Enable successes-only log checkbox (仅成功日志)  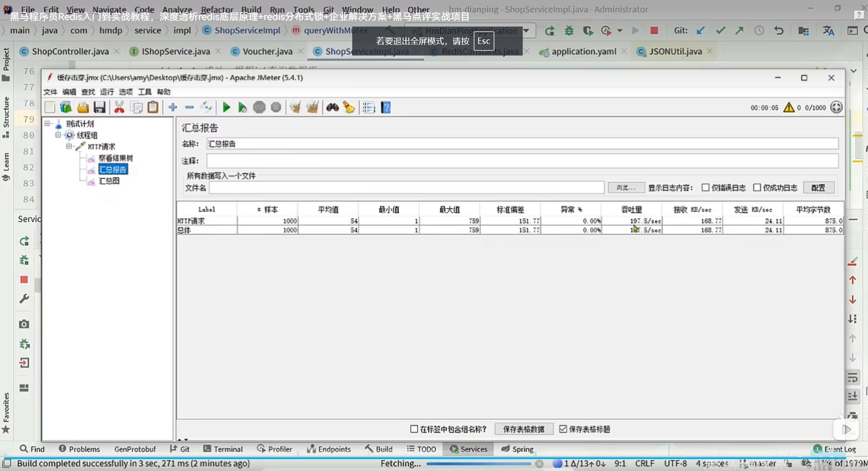[x=757, y=188]
